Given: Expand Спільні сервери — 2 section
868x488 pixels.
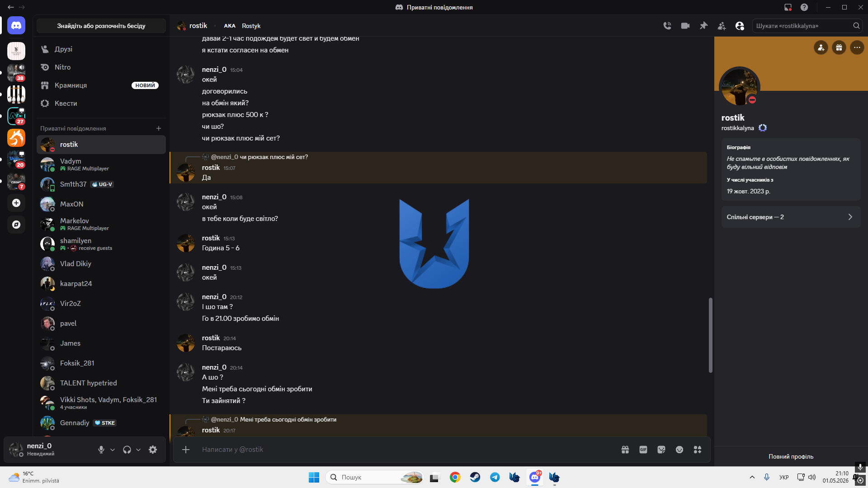Looking at the screenshot, I should coord(791,217).
